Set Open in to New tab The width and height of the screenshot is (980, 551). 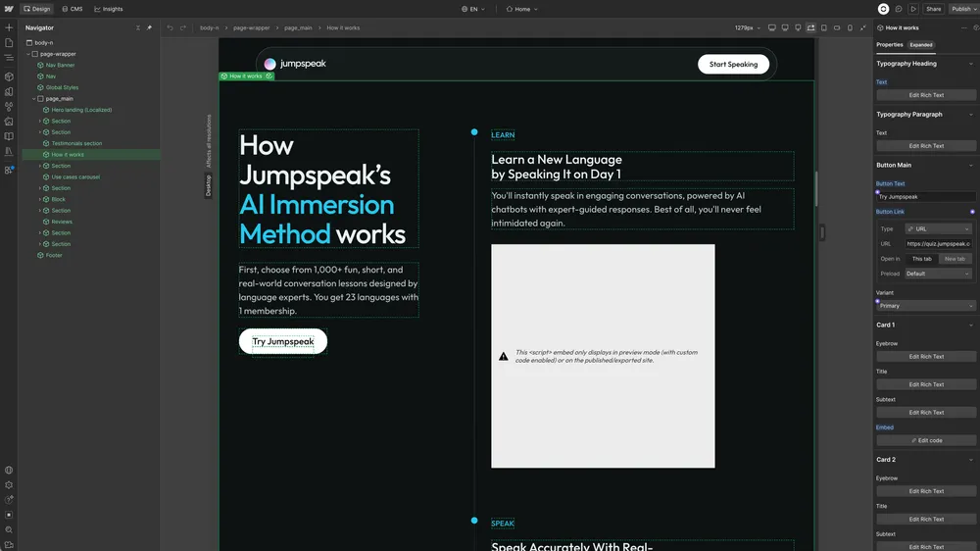pos(955,259)
